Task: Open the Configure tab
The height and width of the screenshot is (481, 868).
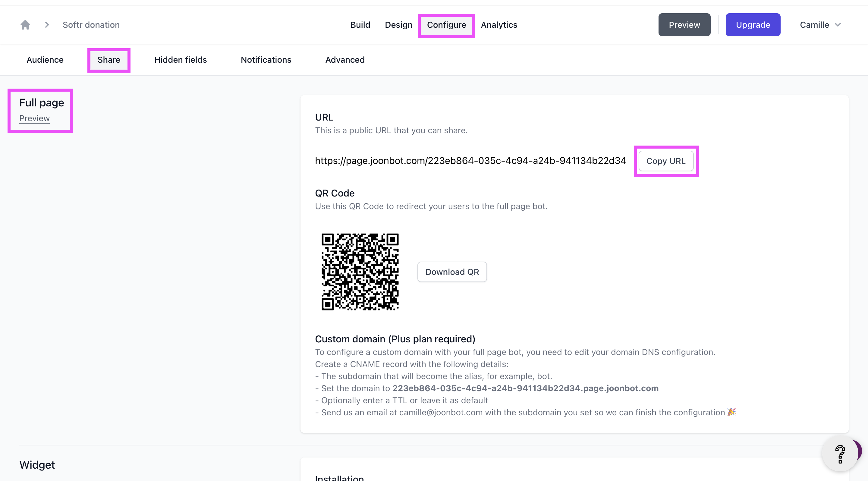Action: pos(446,25)
